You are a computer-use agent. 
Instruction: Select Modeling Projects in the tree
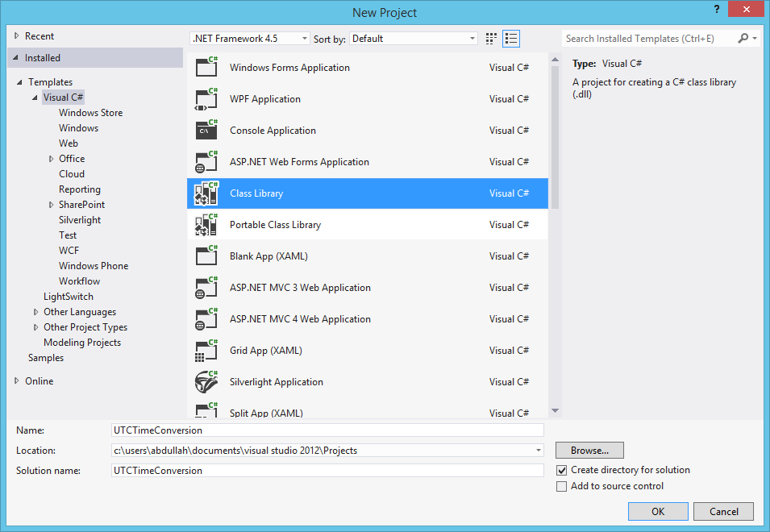click(82, 342)
